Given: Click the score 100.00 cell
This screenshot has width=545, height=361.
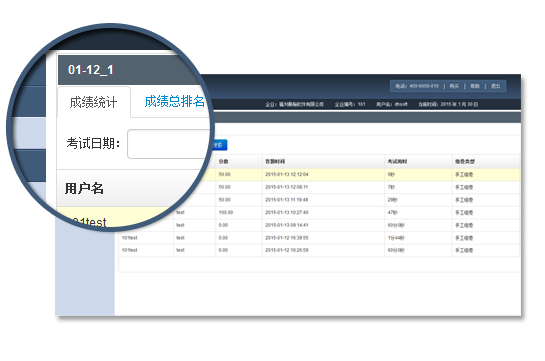Looking at the screenshot, I should pos(226,212).
